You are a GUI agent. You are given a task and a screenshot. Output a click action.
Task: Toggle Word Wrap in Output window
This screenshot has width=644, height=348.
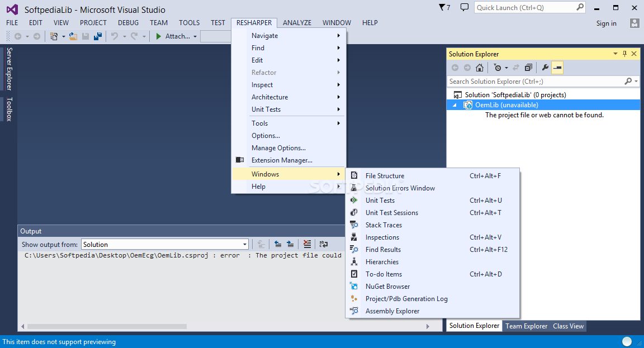[324, 244]
